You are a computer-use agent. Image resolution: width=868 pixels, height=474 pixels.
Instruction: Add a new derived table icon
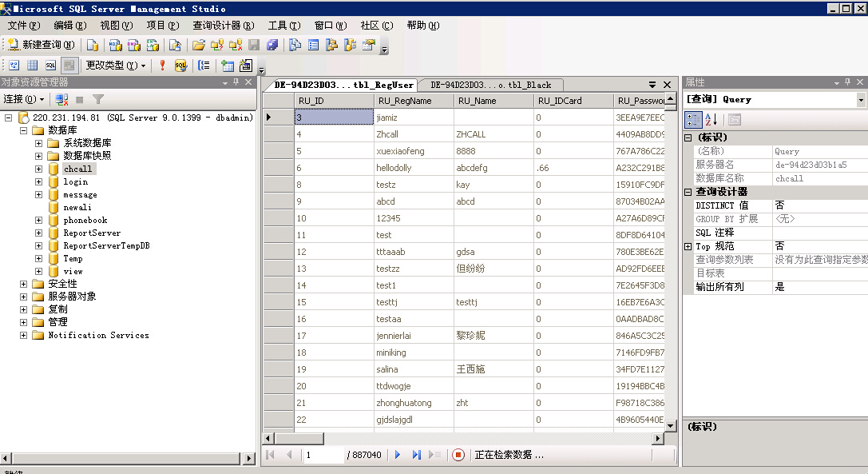245,66
